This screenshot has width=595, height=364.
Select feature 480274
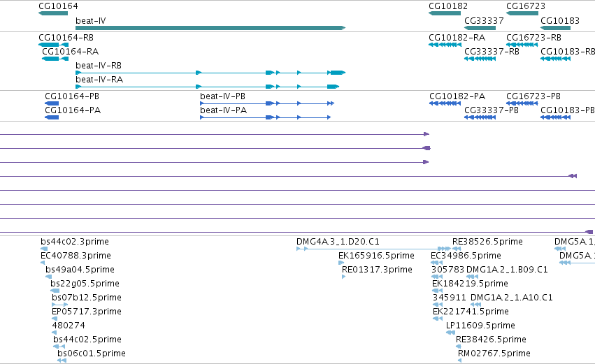(55, 333)
